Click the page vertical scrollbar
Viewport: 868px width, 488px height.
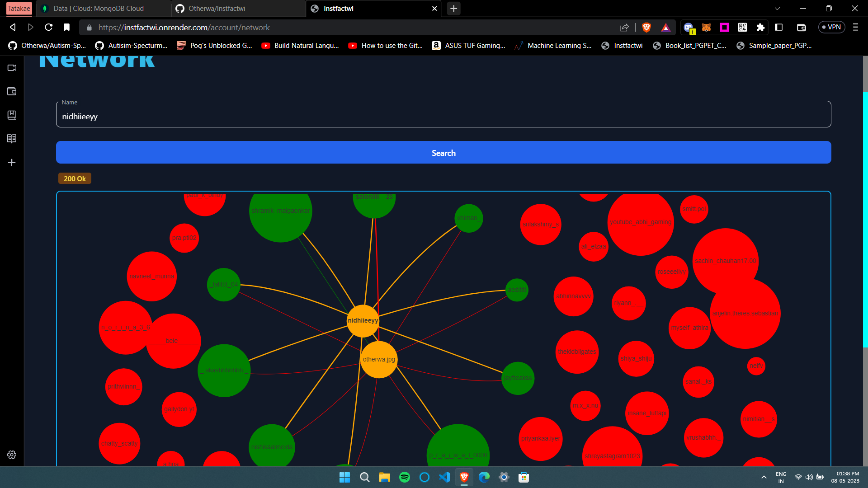click(x=865, y=219)
